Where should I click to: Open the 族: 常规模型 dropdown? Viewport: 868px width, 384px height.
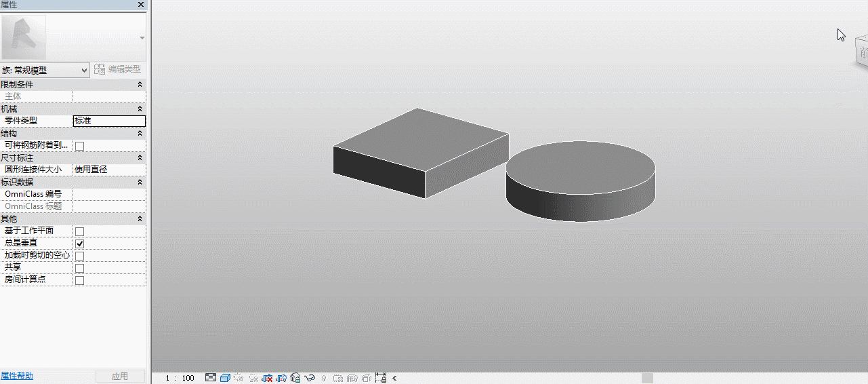pos(45,70)
